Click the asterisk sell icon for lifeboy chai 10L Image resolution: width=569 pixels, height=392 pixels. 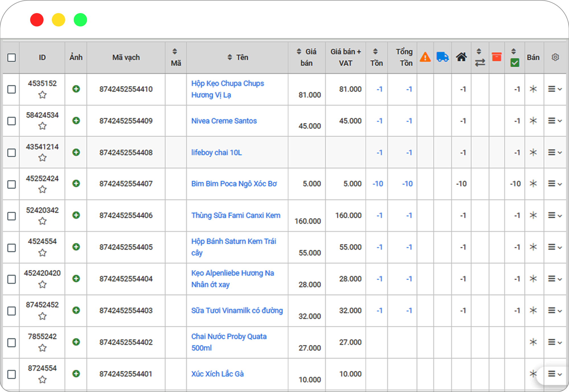533,152
